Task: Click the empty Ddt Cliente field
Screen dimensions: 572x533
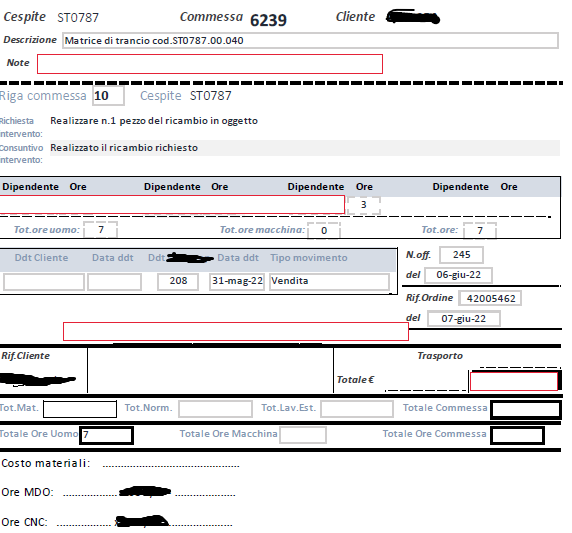Action: click(44, 282)
